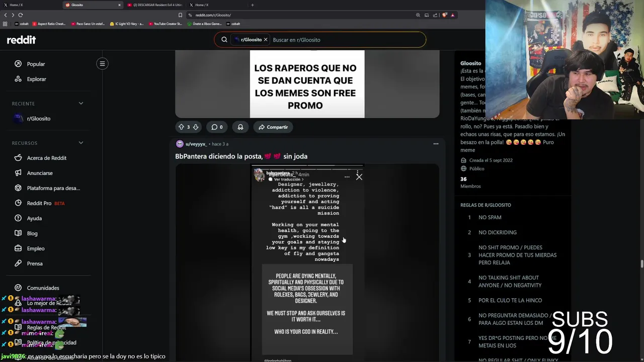Open Comunidades in sidebar

click(x=43, y=288)
